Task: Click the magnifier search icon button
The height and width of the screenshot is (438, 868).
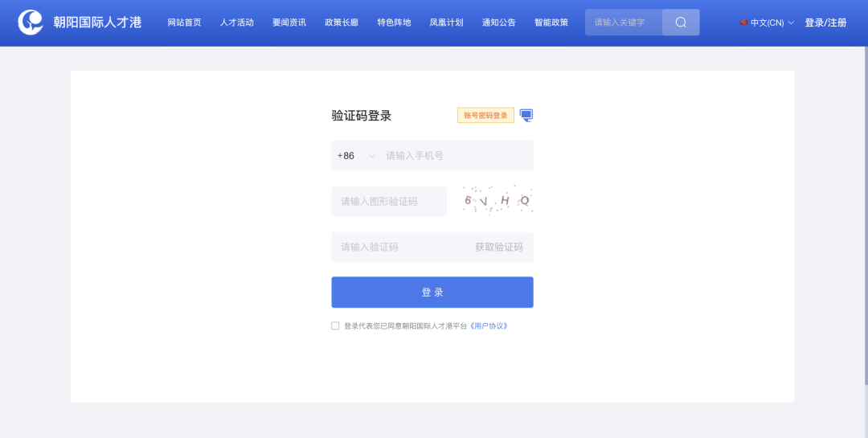Action: pos(681,23)
